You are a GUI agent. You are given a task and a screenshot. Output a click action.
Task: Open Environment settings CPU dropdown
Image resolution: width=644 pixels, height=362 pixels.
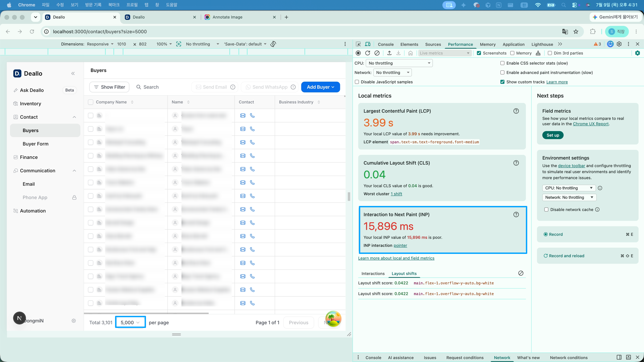[568, 188]
